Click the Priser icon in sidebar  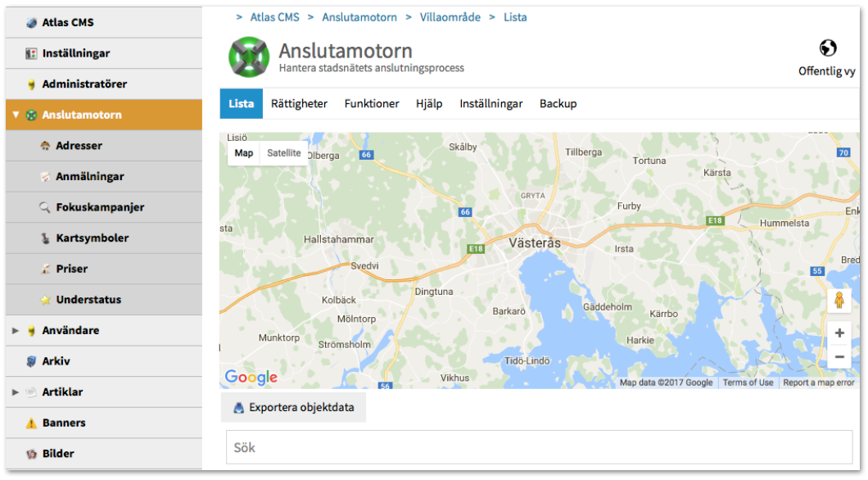tap(45, 269)
